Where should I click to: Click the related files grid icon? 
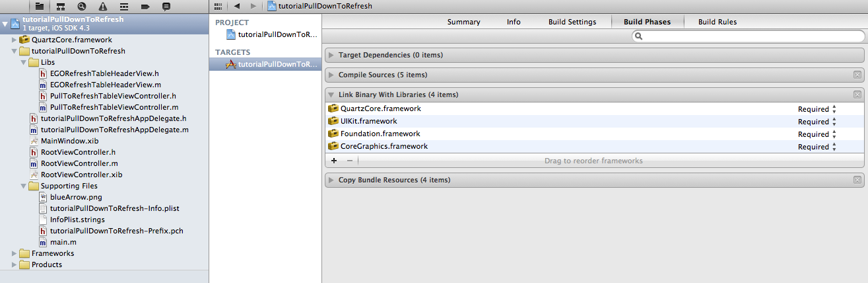[x=218, y=6]
